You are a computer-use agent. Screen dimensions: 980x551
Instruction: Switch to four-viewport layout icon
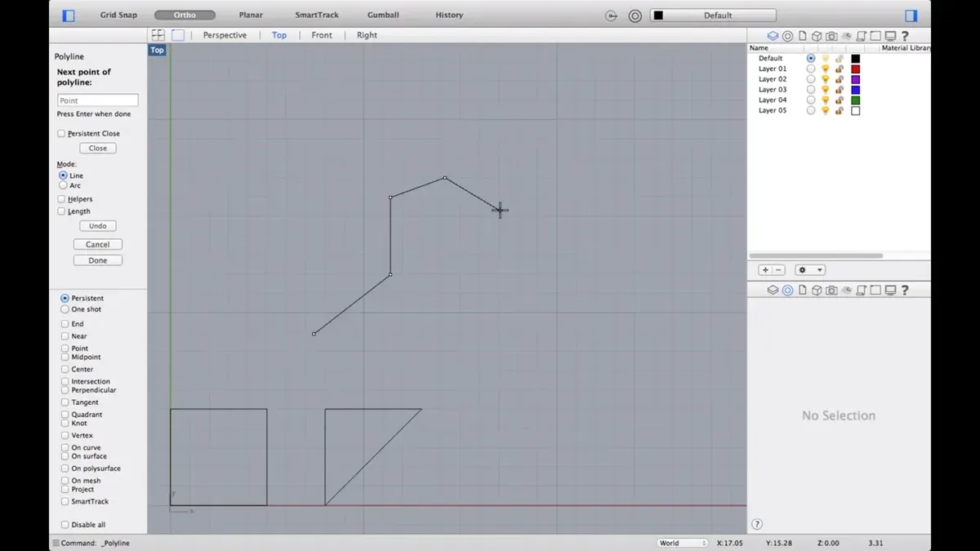pos(158,35)
